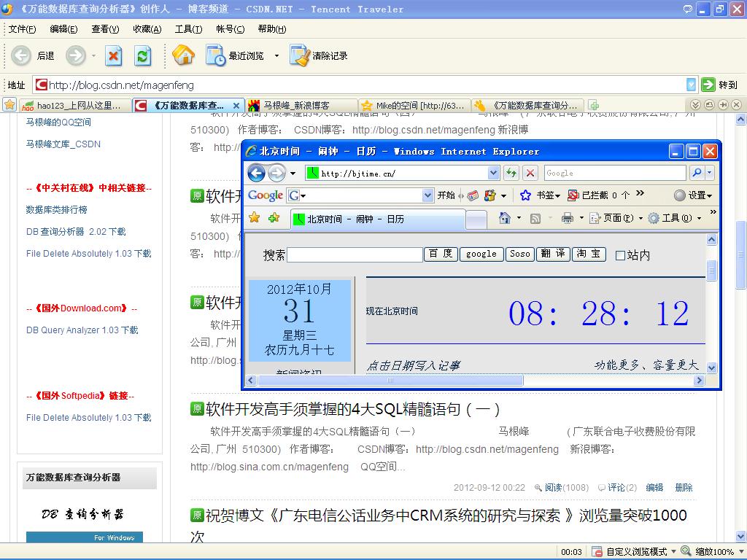The image size is (747, 560).
Task: Click the Google toolbar bookmarks star icon
Action: pos(525,195)
